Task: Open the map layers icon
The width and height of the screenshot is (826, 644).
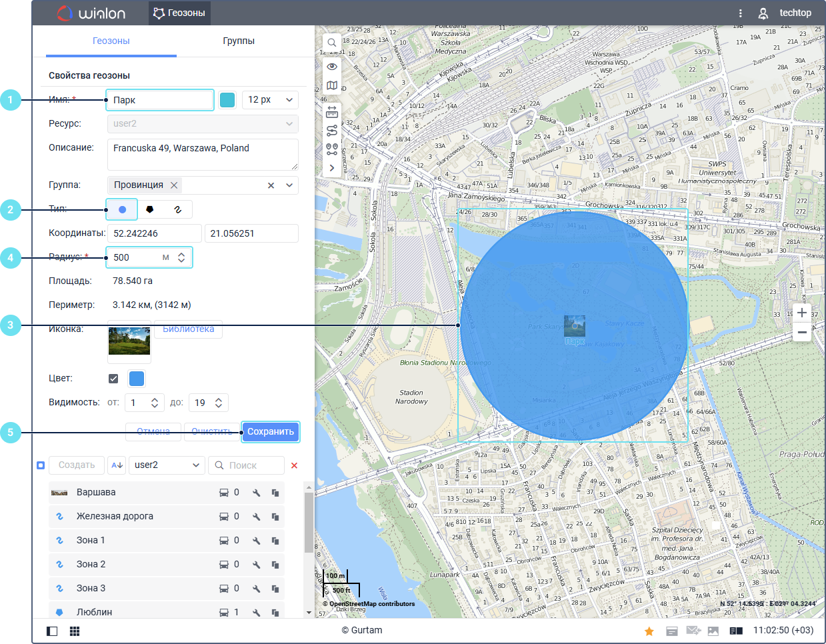Action: coord(331,85)
